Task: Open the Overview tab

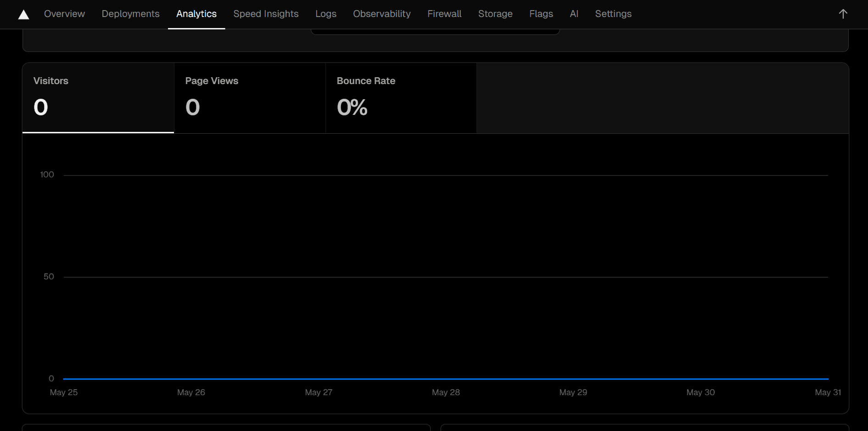Action: (64, 14)
